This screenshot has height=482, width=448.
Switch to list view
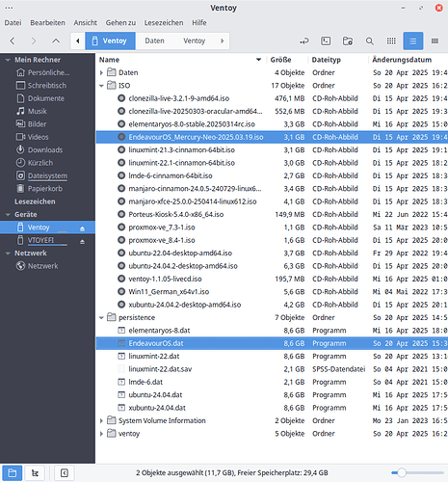[413, 40]
